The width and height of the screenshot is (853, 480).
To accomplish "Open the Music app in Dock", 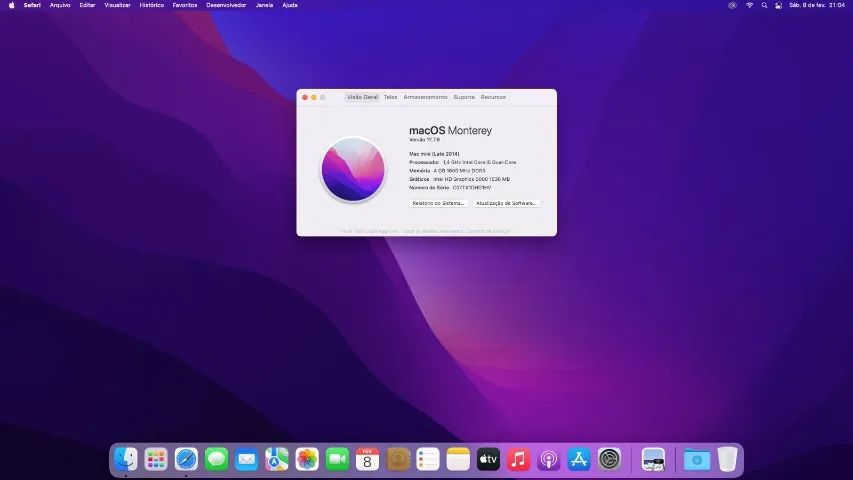I will [518, 459].
